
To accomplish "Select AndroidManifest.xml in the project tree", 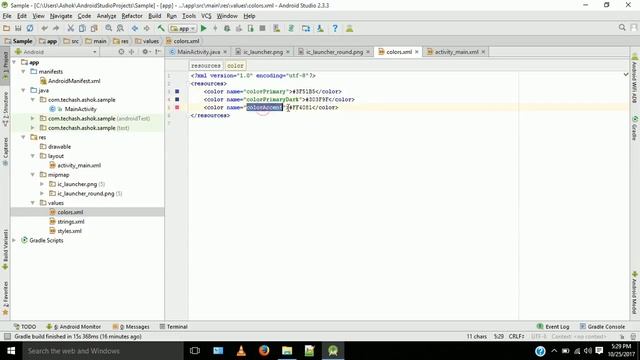I will coord(74,81).
